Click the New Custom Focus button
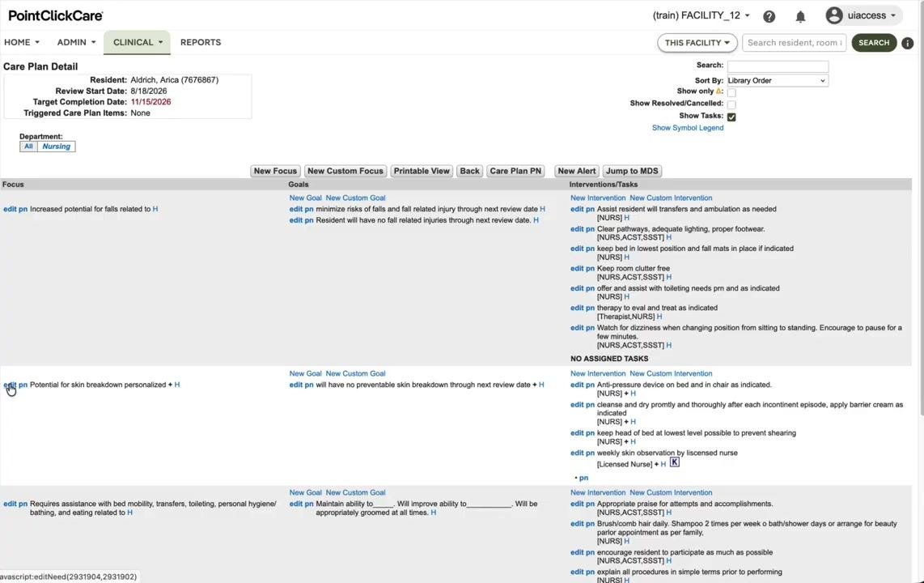This screenshot has width=924, height=583. [345, 171]
